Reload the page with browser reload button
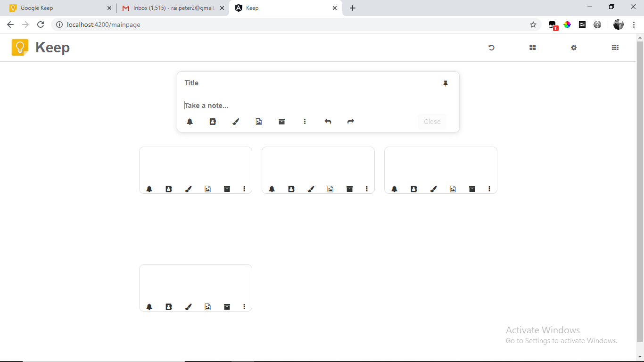Screen dimensions: 644x362 41,25
